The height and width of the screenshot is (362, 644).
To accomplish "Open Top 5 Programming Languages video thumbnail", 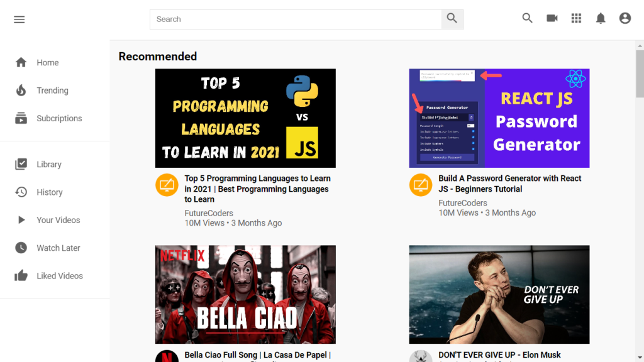I will (245, 118).
